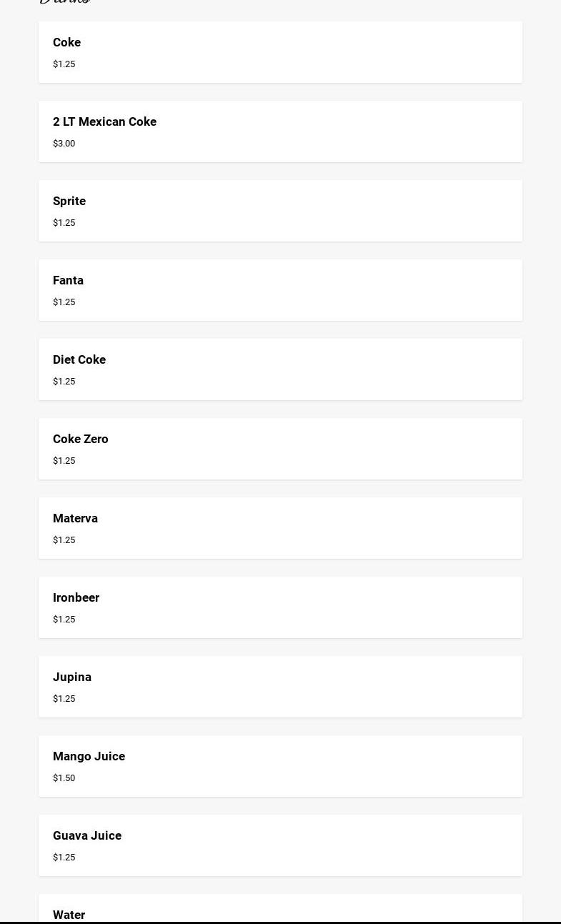The image size is (561, 924).
Task: Click the $3.00 price label
Action: pyautogui.click(x=64, y=144)
